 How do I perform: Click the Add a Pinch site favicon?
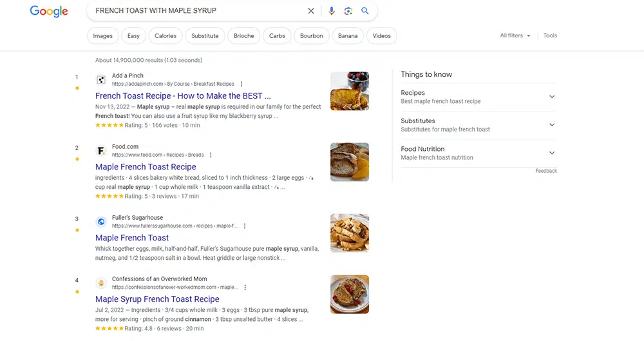click(x=101, y=80)
